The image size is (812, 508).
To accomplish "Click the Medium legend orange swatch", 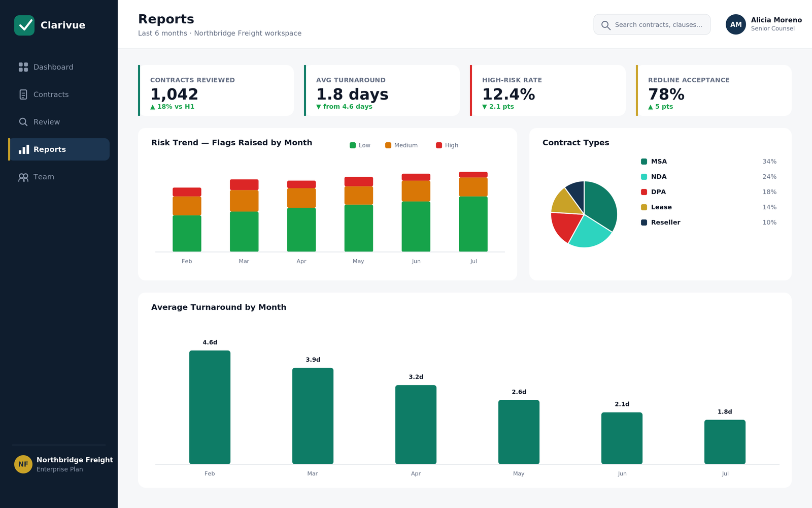I will [388, 145].
